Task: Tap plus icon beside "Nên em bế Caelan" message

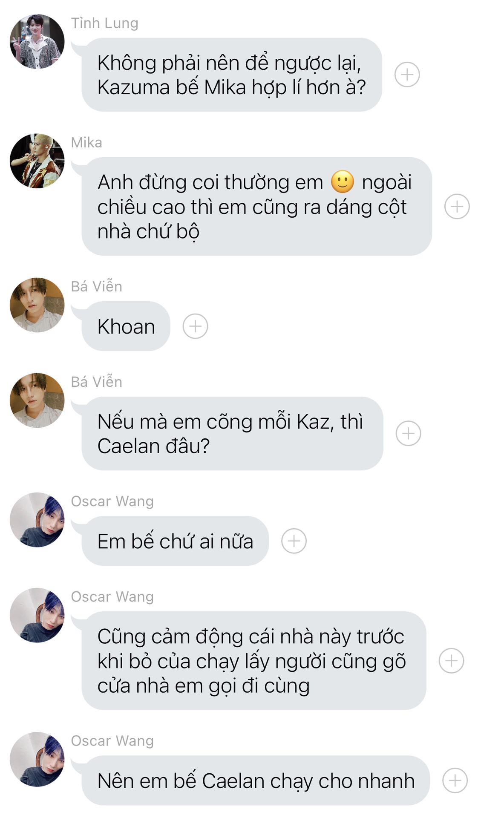Action: pos(455,781)
